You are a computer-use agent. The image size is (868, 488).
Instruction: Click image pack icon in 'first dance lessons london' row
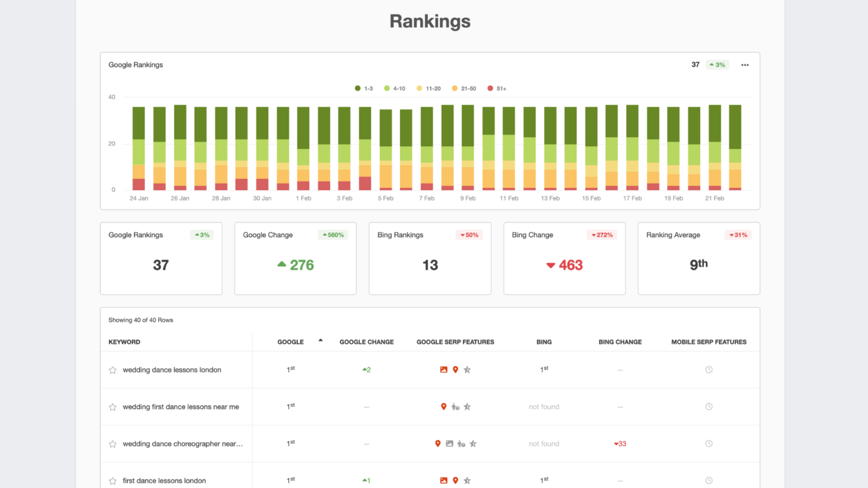coord(444,481)
